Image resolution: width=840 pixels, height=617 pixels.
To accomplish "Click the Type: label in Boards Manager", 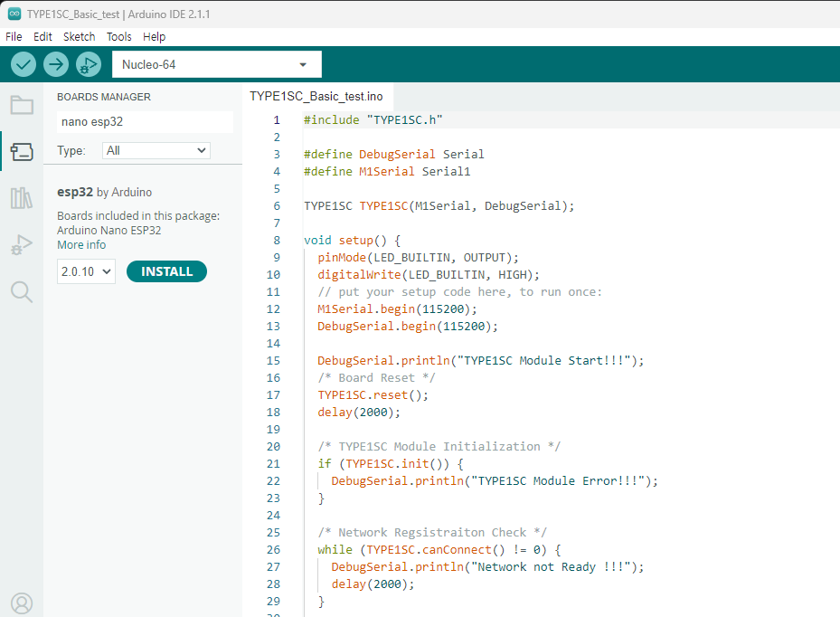I will 71,151.
